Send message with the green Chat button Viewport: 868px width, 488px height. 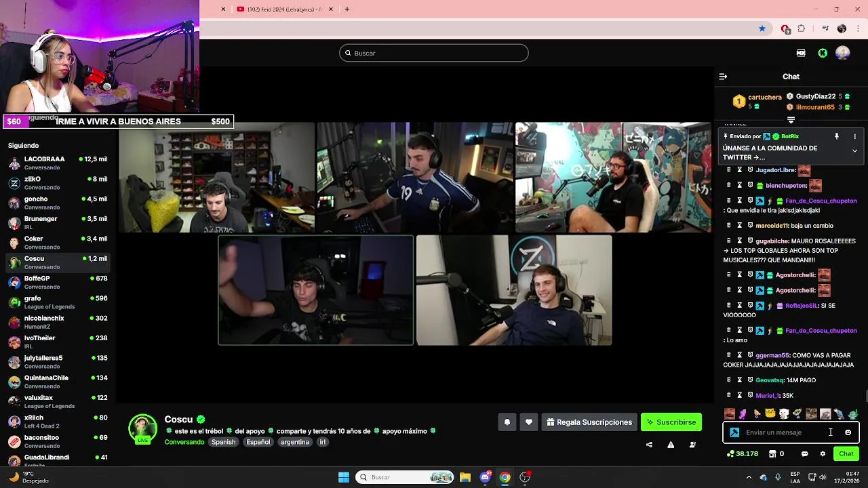[x=846, y=454]
